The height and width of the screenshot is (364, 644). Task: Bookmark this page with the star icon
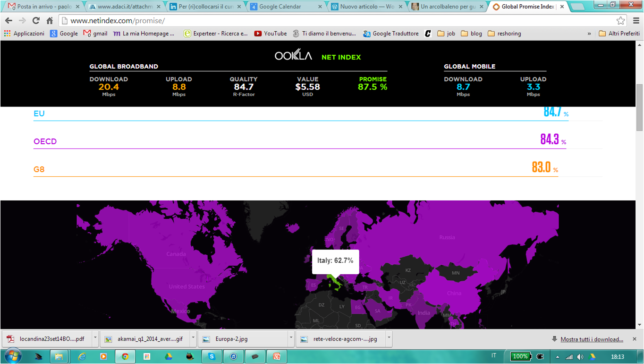[620, 21]
